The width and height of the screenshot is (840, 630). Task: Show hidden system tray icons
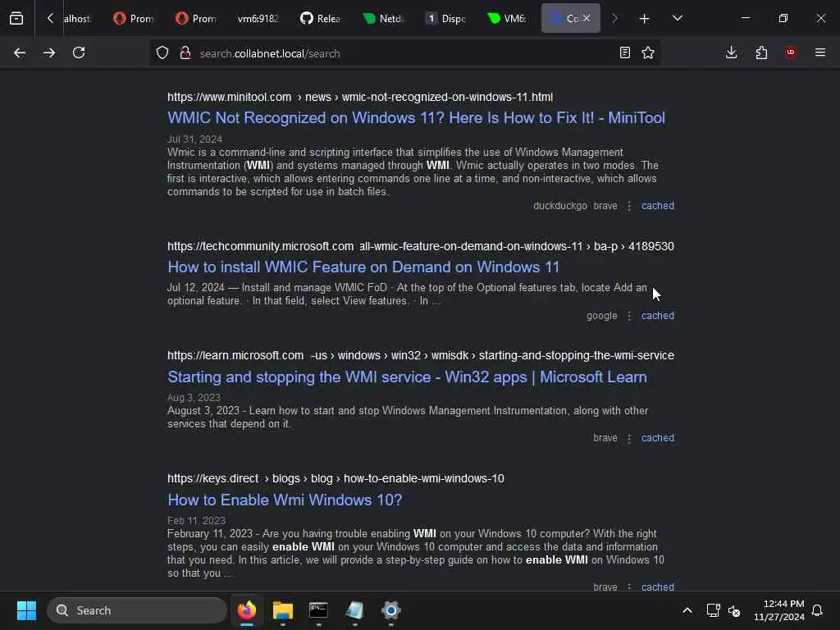pos(687,610)
